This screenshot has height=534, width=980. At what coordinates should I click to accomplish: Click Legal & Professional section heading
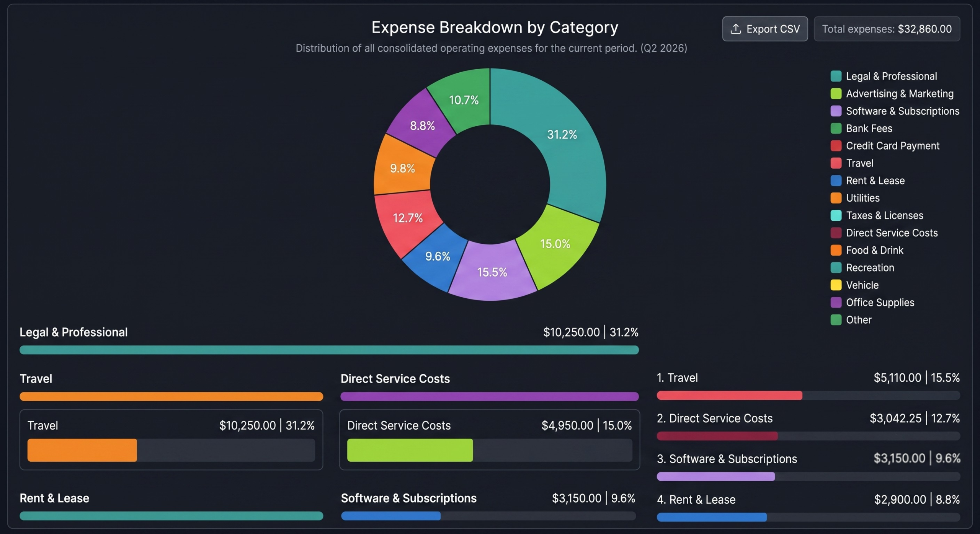point(73,332)
